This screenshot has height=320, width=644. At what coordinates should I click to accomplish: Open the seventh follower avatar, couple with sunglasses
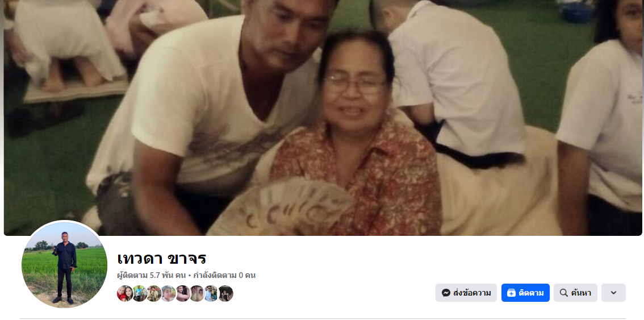tap(211, 293)
